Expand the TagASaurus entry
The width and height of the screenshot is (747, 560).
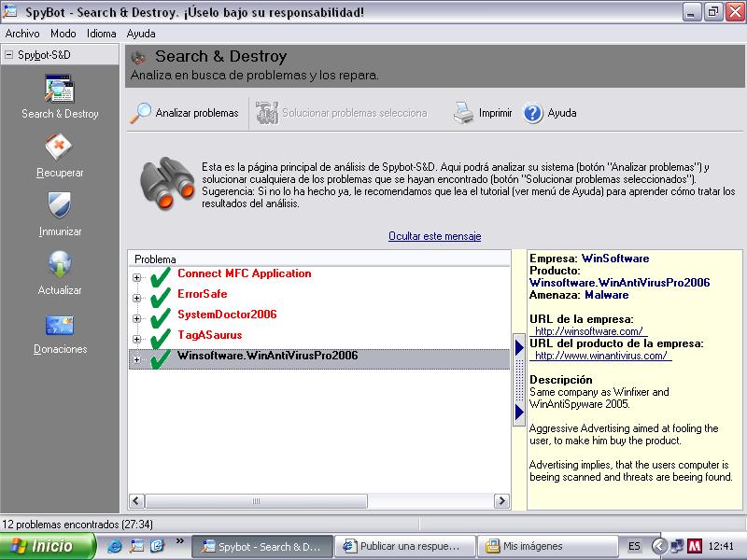137,339
